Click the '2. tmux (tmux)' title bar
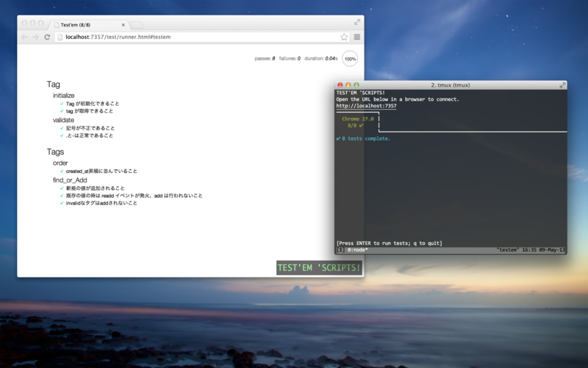Image resolution: width=588 pixels, height=368 pixels. coord(451,85)
